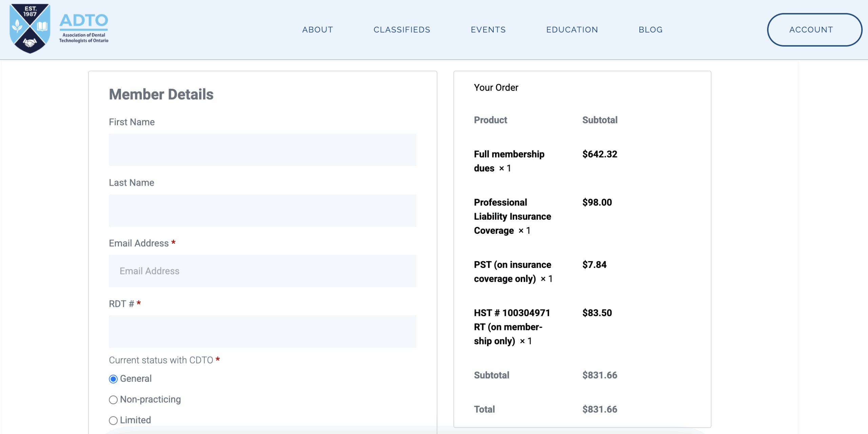Open the Education nav item
The image size is (868, 434).
(x=572, y=30)
